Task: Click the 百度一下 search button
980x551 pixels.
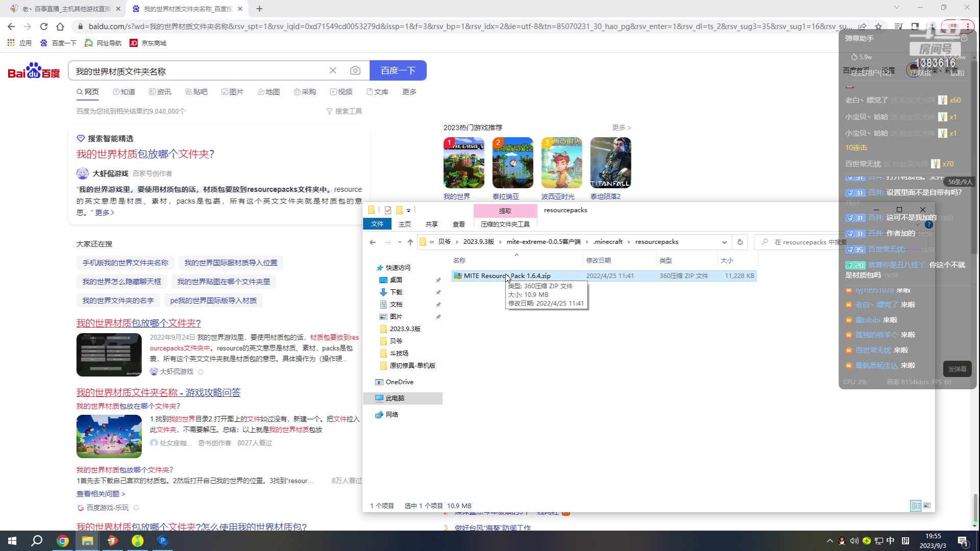Action: click(398, 70)
